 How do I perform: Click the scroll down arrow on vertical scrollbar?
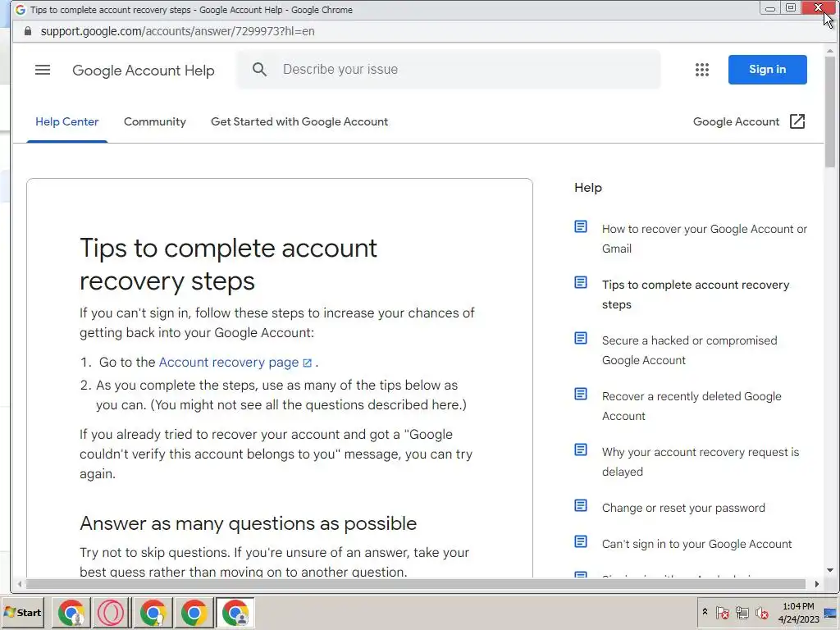click(830, 571)
